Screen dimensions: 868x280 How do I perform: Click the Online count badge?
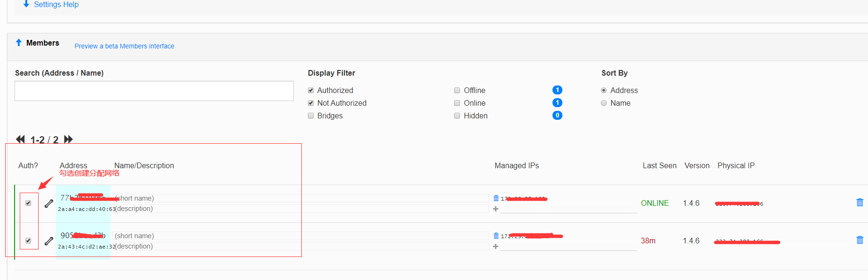[557, 103]
